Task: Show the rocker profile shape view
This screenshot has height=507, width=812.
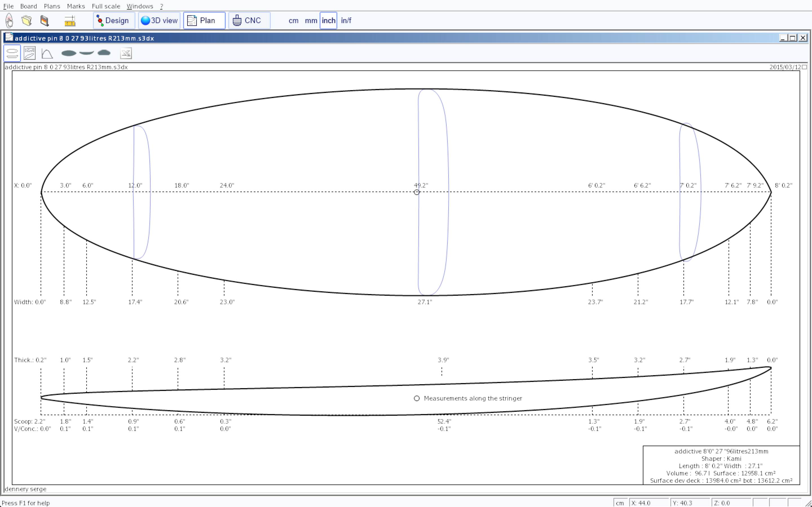Action: point(87,53)
